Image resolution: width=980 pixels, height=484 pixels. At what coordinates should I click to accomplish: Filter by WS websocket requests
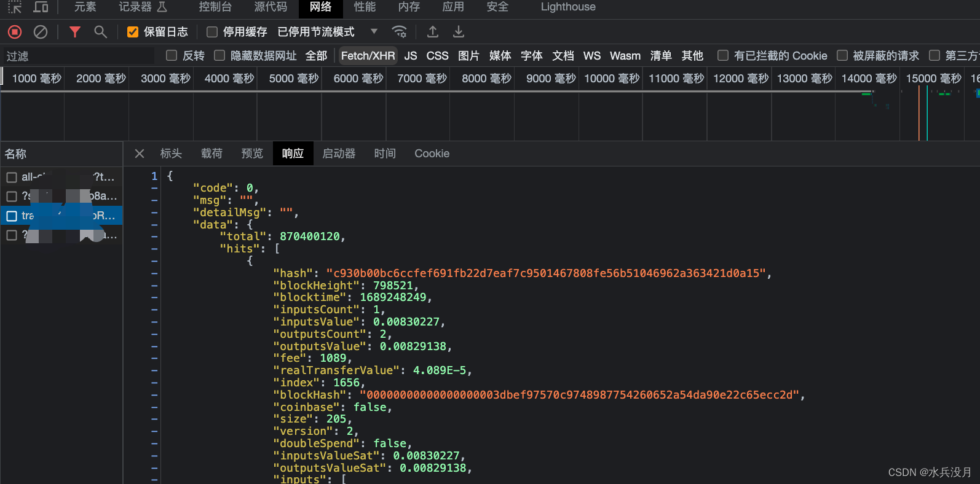click(592, 55)
